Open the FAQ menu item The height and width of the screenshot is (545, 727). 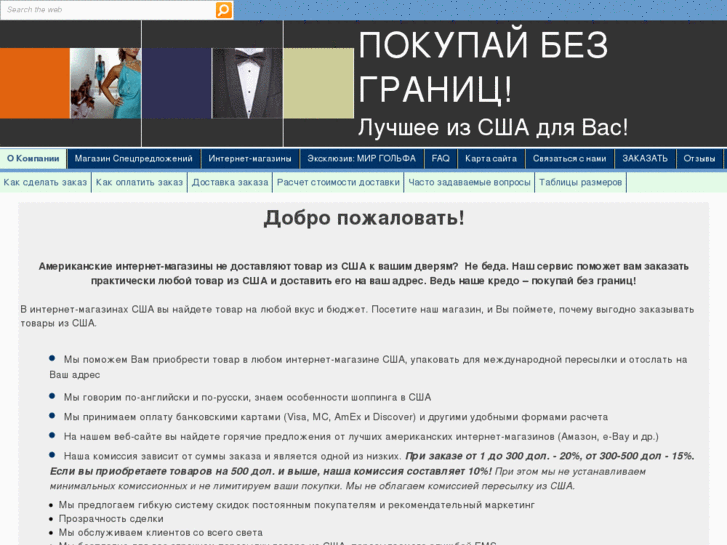pyautogui.click(x=440, y=159)
